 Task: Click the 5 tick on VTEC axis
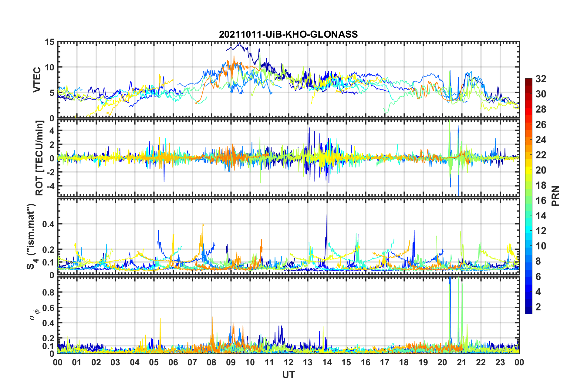[x=52, y=93]
